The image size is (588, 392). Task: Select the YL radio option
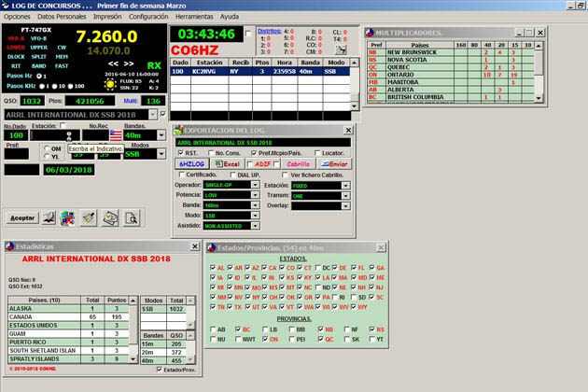47,156
